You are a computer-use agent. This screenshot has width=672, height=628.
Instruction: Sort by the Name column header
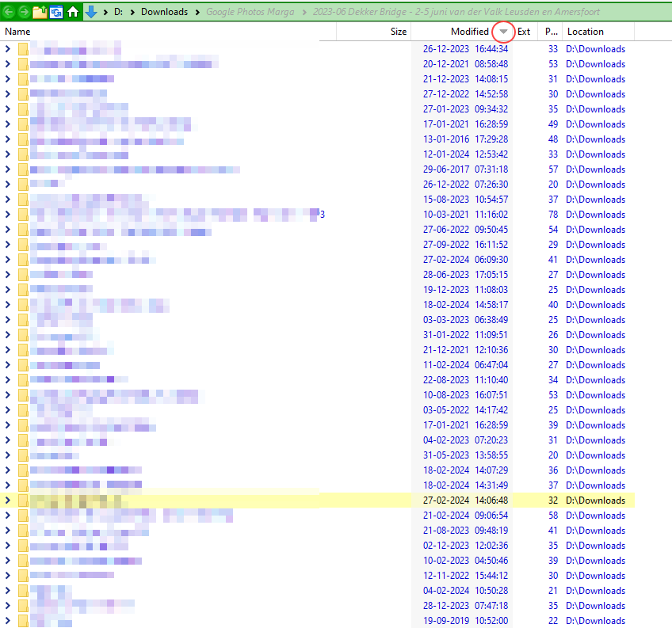17,32
